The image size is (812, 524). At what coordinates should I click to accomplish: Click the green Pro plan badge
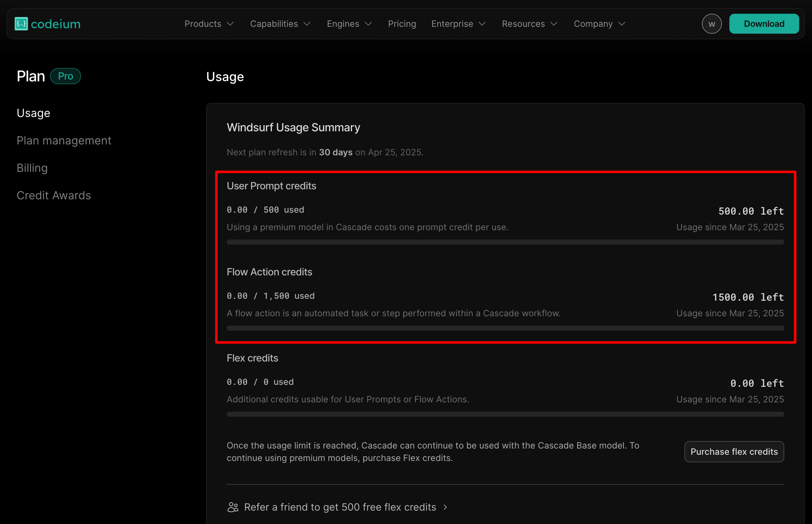click(x=65, y=76)
